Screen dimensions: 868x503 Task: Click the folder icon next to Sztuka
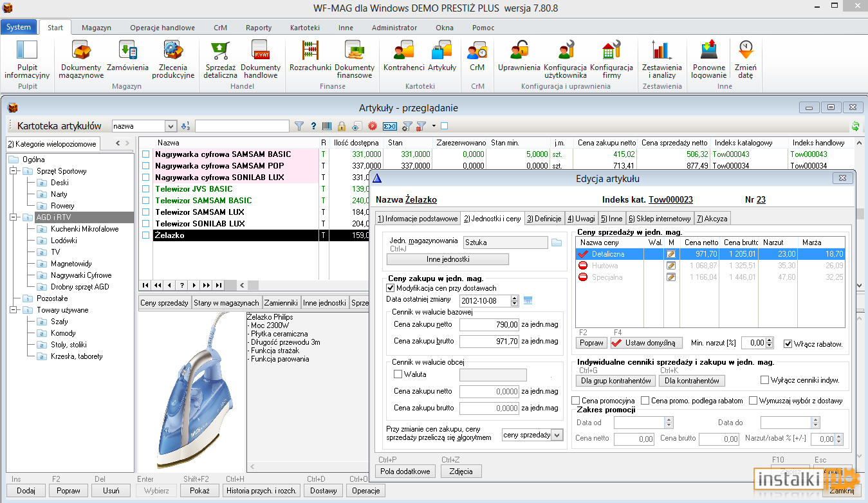pos(557,242)
